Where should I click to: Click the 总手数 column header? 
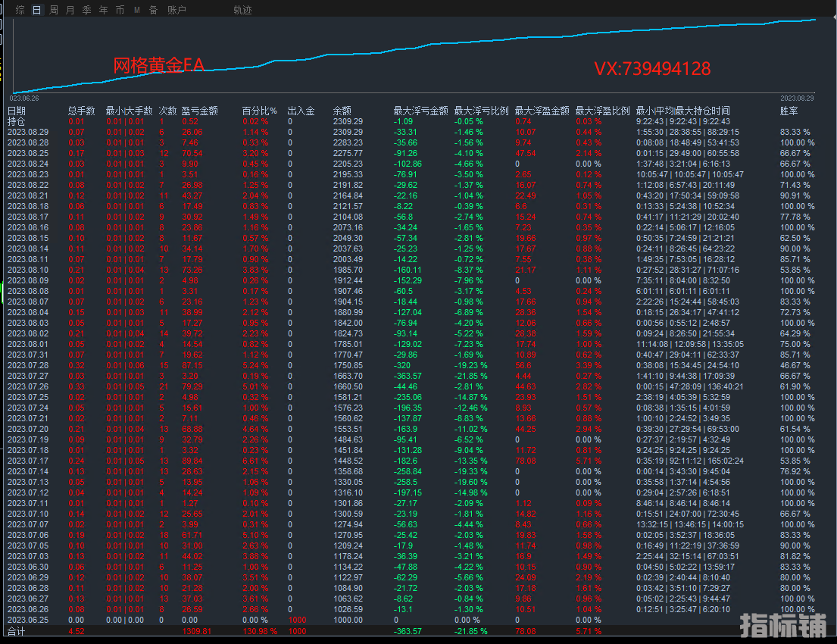tap(81, 111)
